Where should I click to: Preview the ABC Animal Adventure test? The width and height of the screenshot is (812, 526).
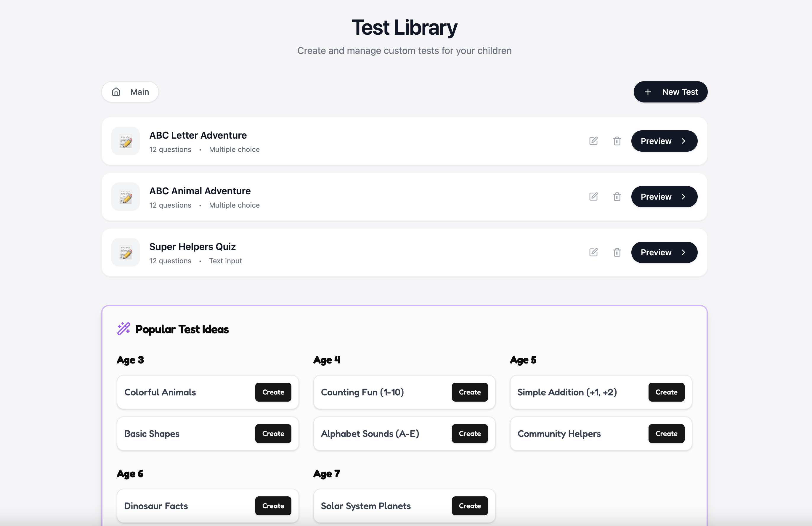pyautogui.click(x=664, y=196)
